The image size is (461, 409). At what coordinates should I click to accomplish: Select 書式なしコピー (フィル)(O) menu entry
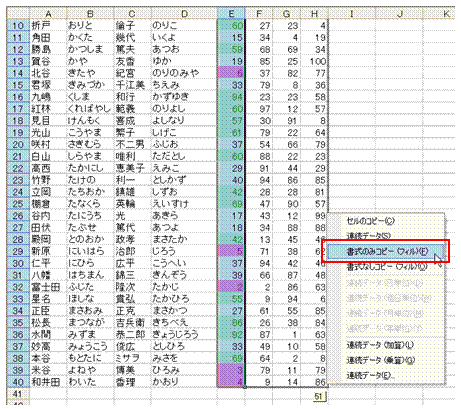pyautogui.click(x=387, y=267)
